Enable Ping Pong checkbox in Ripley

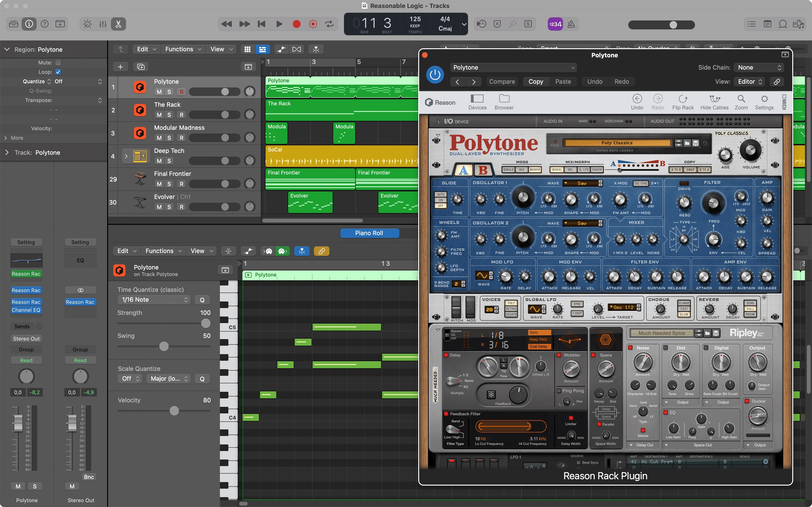click(x=558, y=391)
